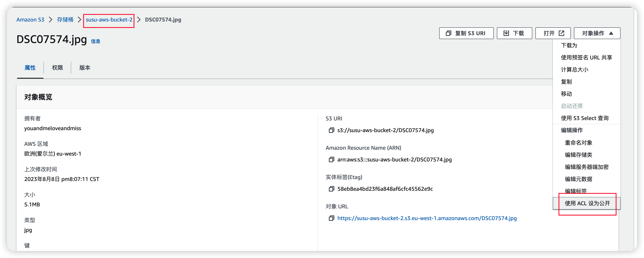Viewport: 644px width, 258px height.
Task: Choose 使用 S3 Select 查询
Action: [586, 118]
